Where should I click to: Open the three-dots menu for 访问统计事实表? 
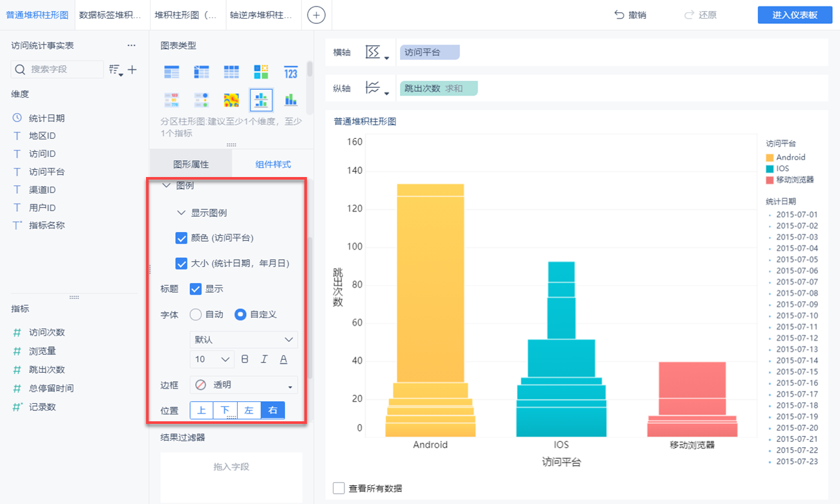point(132,46)
